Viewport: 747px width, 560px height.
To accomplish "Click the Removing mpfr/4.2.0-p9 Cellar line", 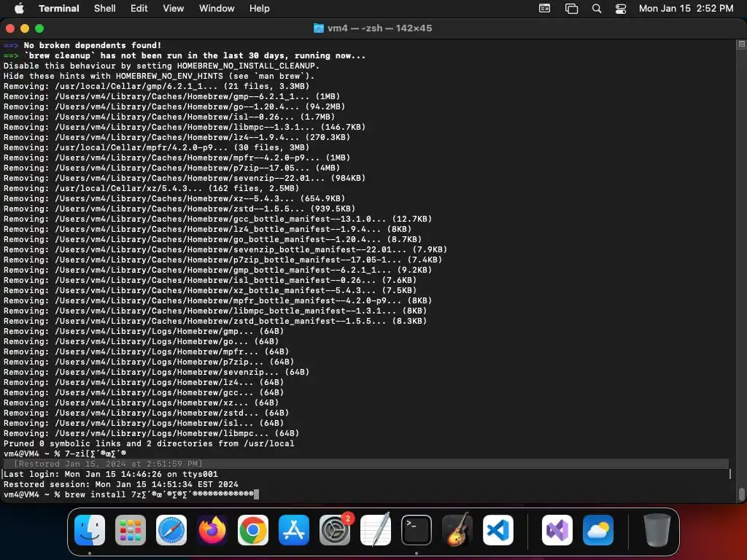I will (x=156, y=147).
